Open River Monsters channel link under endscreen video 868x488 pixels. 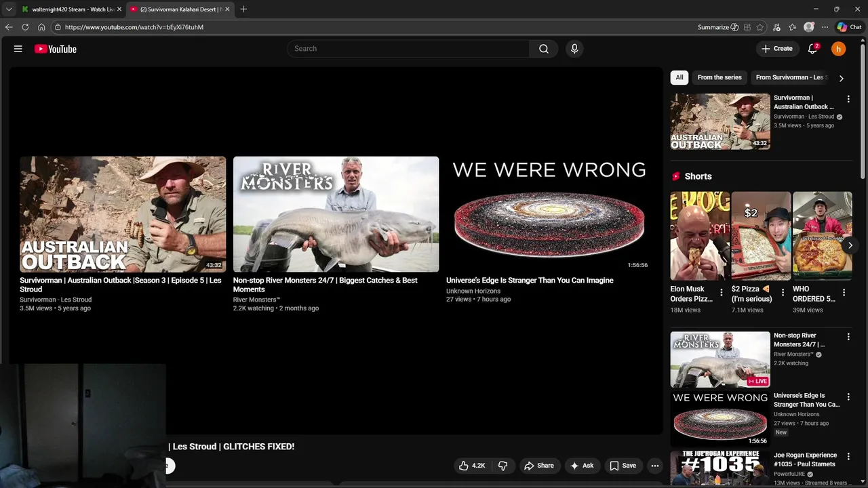click(x=256, y=300)
